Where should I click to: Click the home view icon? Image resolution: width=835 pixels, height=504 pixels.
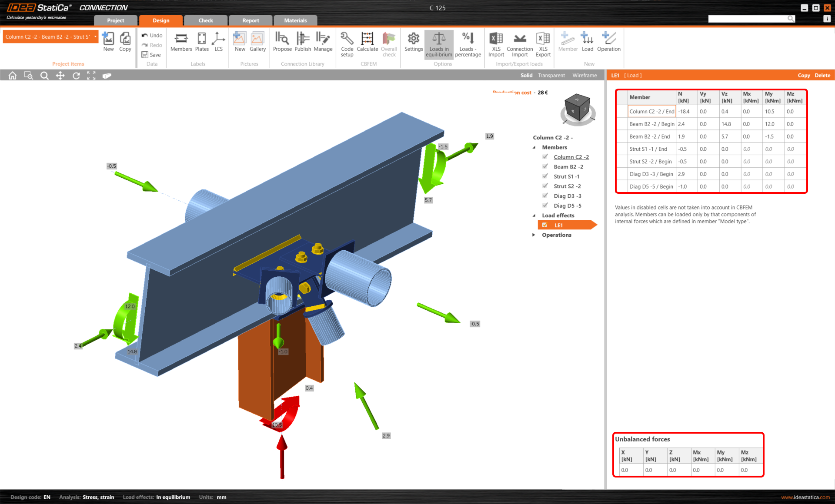13,76
